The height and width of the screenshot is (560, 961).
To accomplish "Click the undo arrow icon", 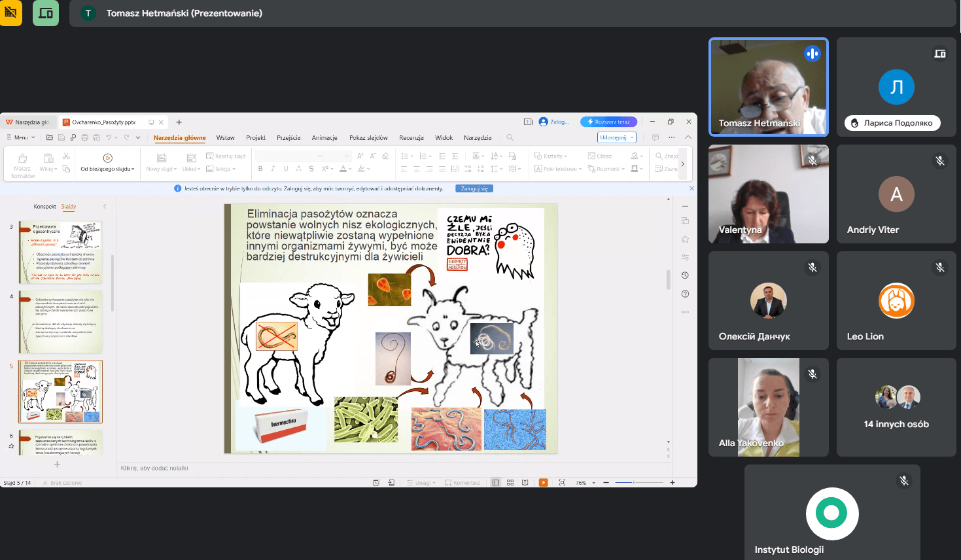I will click(109, 137).
